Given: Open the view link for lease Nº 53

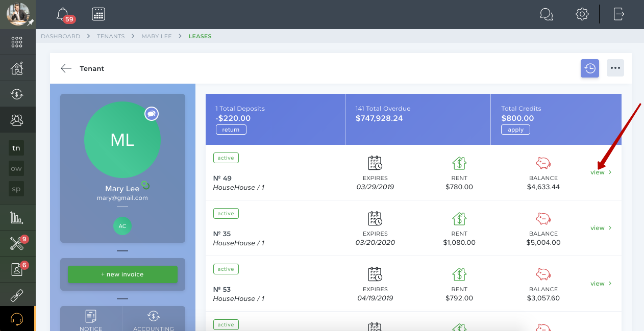Looking at the screenshot, I should coord(601,284).
